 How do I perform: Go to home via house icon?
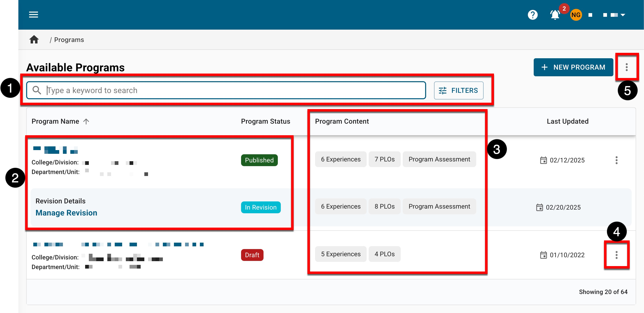[x=34, y=39]
